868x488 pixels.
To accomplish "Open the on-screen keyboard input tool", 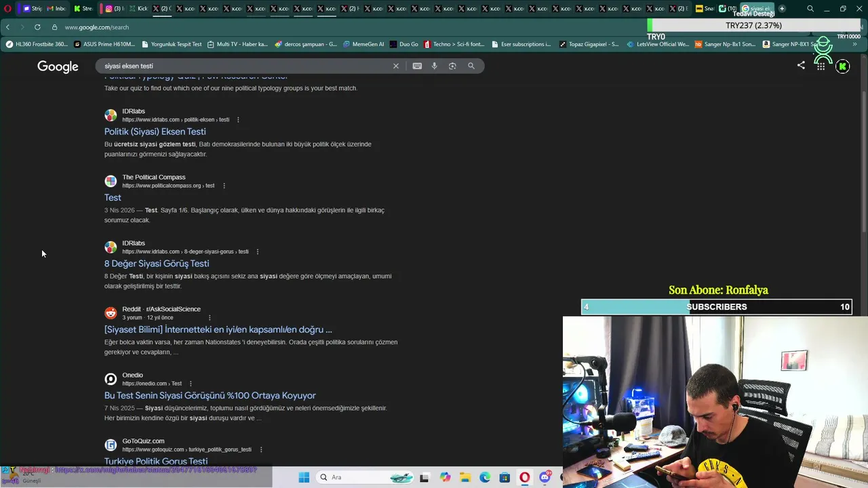I will click(x=417, y=66).
